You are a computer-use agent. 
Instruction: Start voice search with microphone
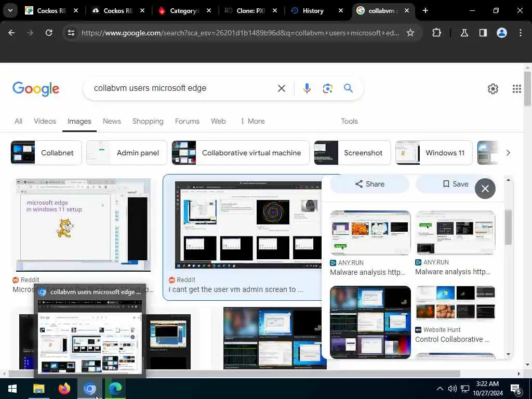307,88
